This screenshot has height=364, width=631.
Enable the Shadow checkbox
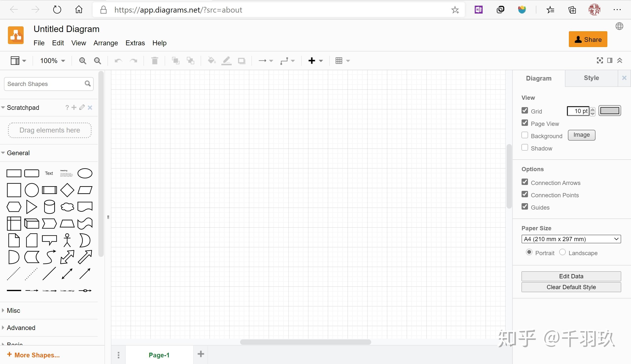click(525, 148)
